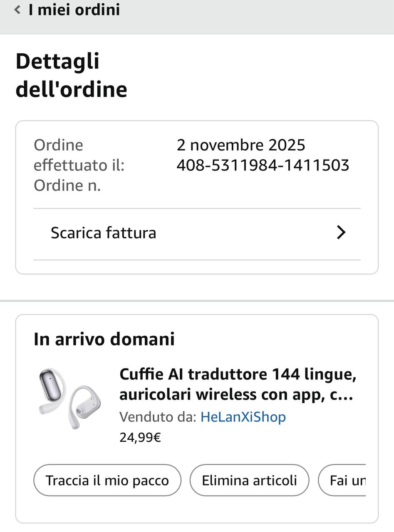Screen dimensions: 394x532
Task: Go back to I miei ordini
Action: (74, 10)
